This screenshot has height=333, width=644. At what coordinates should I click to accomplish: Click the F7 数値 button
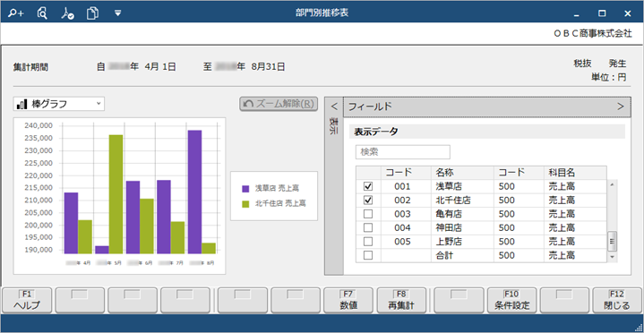[348, 300]
